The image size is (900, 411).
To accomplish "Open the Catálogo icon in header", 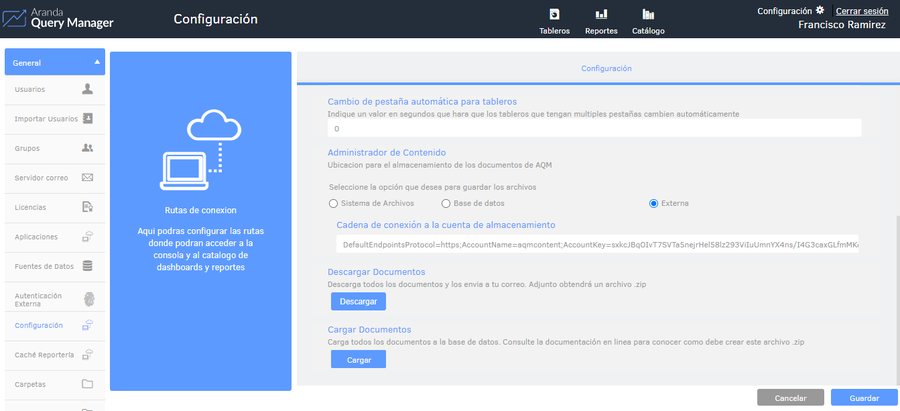I will point(648,14).
